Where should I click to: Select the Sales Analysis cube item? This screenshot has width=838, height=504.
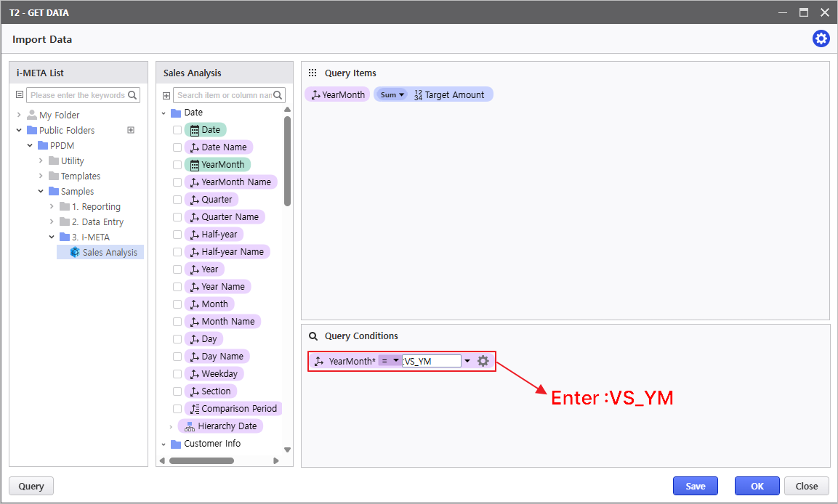click(x=109, y=252)
